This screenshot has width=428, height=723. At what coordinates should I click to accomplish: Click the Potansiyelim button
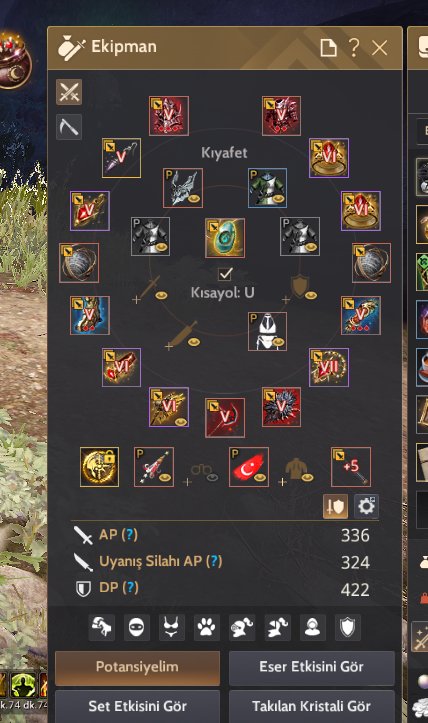(x=137, y=667)
